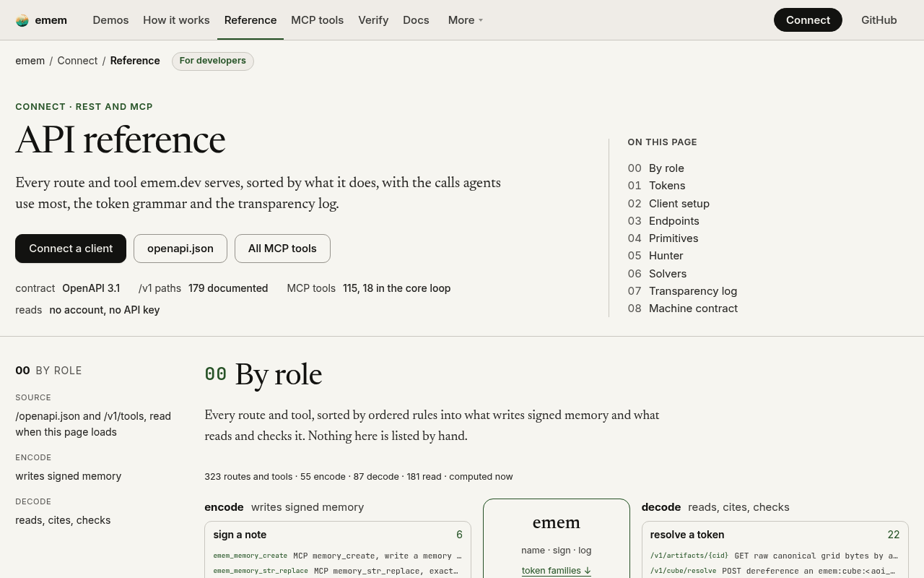Click the emem logo icon

coord(22,20)
